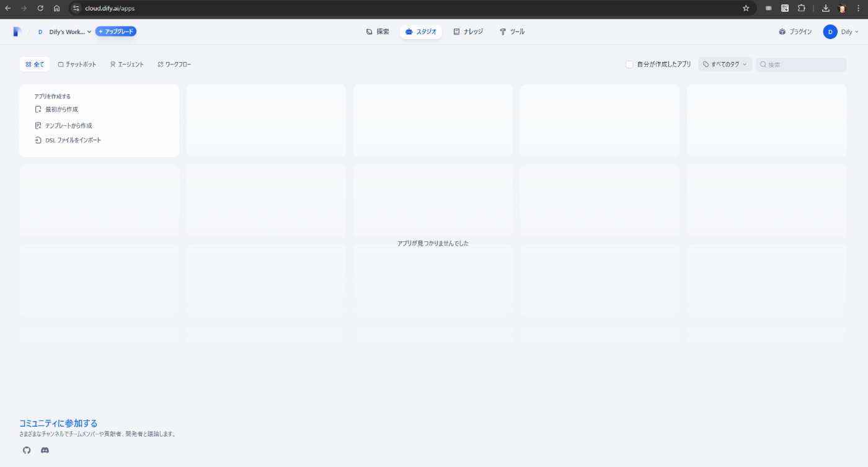This screenshot has height=467, width=868.
Task: Open the プラグイン plugins page
Action: point(795,32)
